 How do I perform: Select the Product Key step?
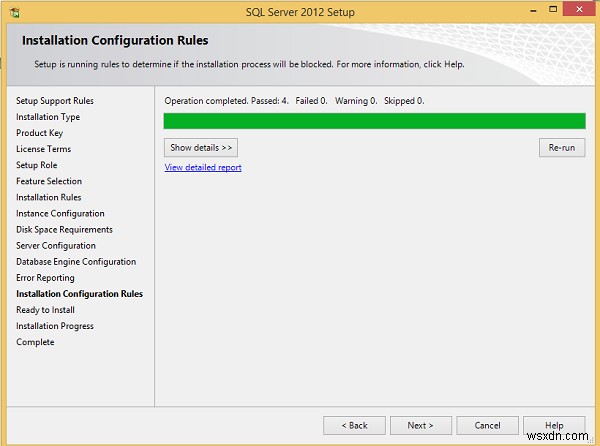39,133
